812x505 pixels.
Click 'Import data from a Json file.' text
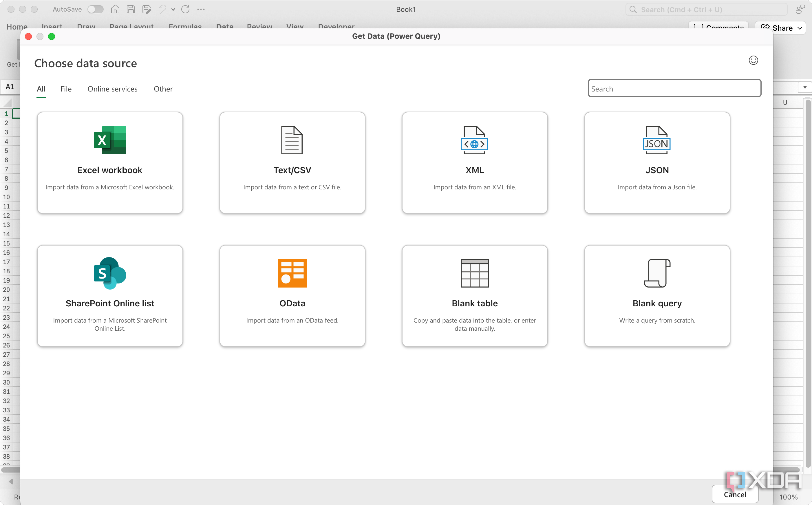click(657, 187)
